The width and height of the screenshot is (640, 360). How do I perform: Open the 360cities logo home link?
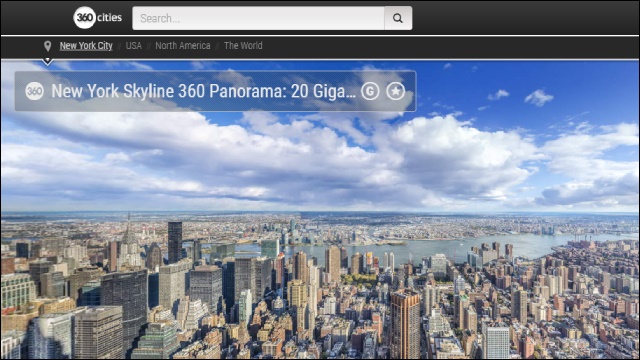pos(98,18)
